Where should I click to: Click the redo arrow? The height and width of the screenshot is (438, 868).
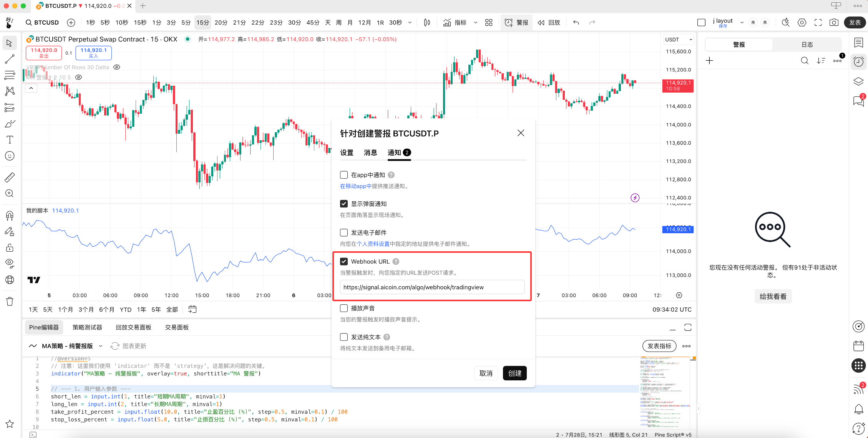592,23
